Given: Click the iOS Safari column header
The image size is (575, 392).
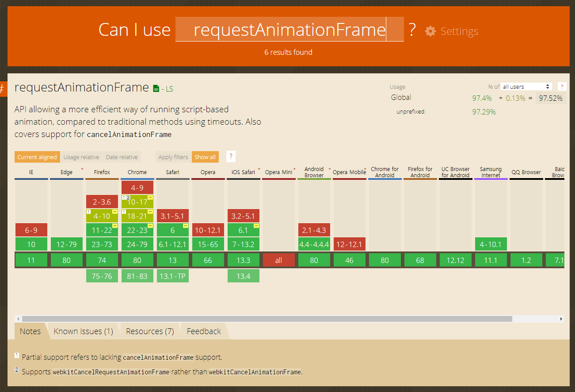Looking at the screenshot, I should coord(243,172).
